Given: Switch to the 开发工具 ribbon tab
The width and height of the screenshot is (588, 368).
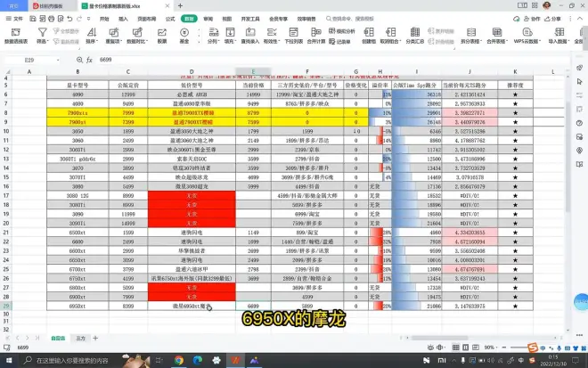Looking at the screenshot, I should coord(250,19).
